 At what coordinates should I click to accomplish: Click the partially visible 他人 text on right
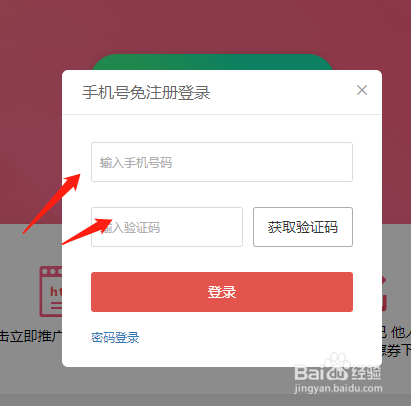coord(397,332)
